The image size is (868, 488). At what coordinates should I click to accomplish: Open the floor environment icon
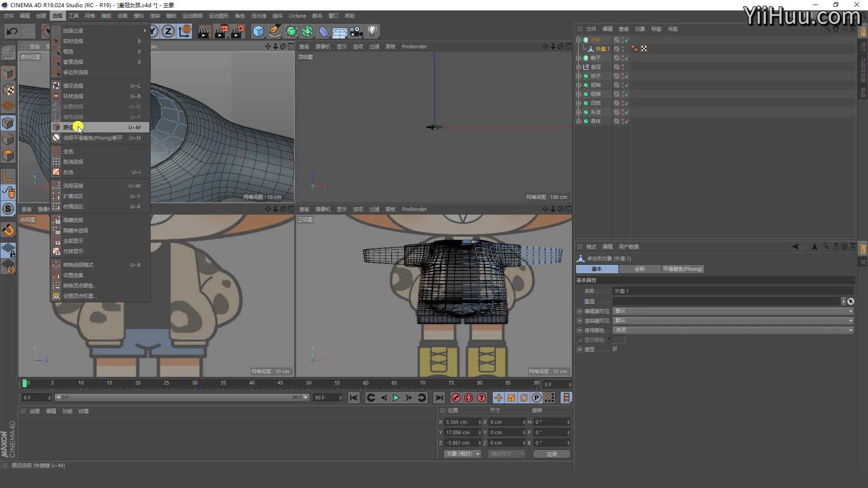click(x=340, y=32)
